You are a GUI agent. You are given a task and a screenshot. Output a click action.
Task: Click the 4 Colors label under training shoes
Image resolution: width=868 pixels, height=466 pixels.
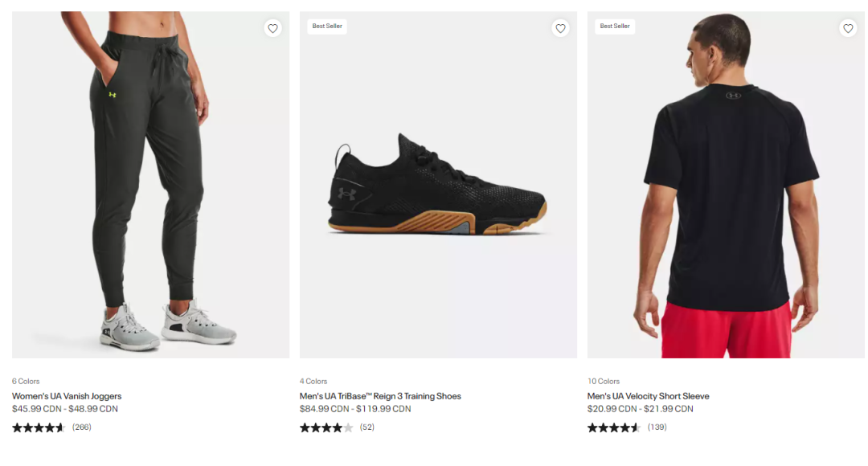(313, 382)
